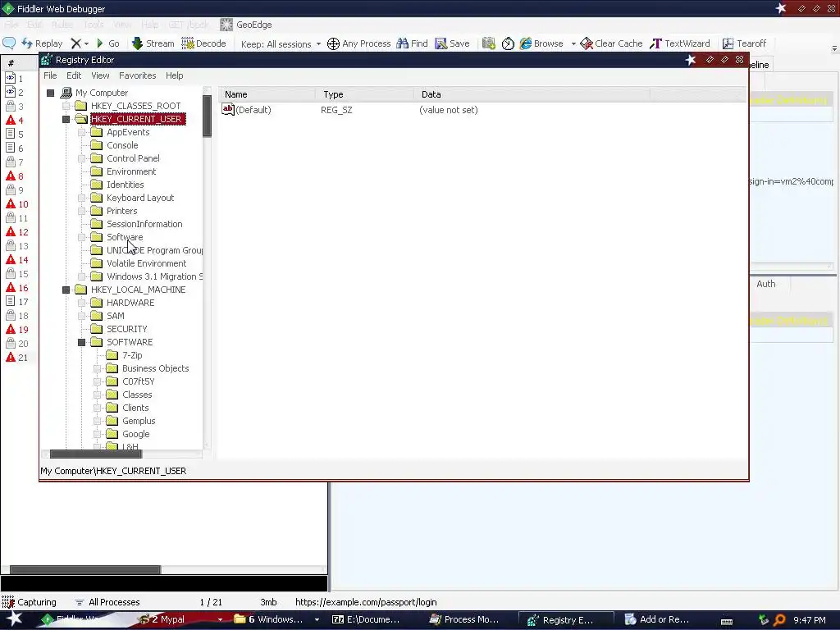Click Tearoff in Fiddler toolbar
This screenshot has width=840, height=630.
[x=745, y=43]
